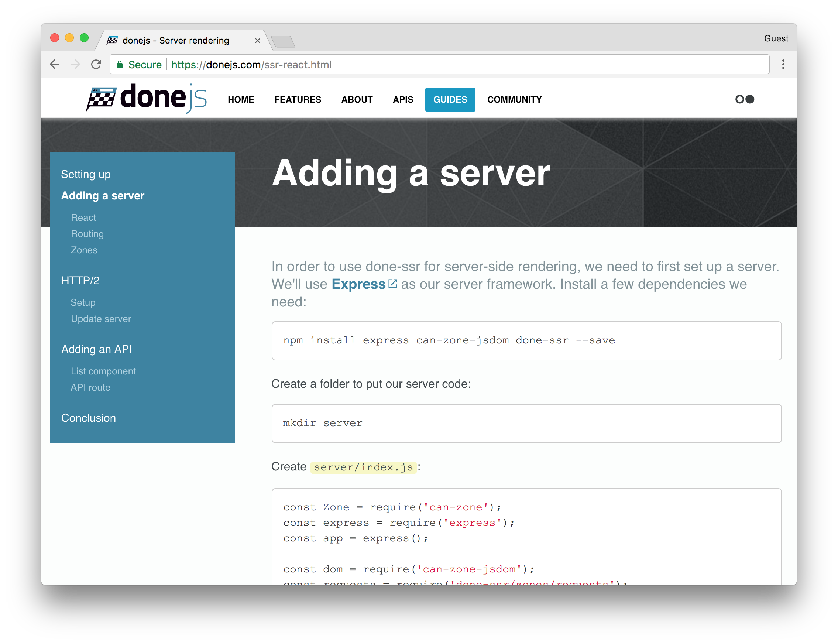
Task: Click the green secure padlock icon
Action: tap(120, 64)
